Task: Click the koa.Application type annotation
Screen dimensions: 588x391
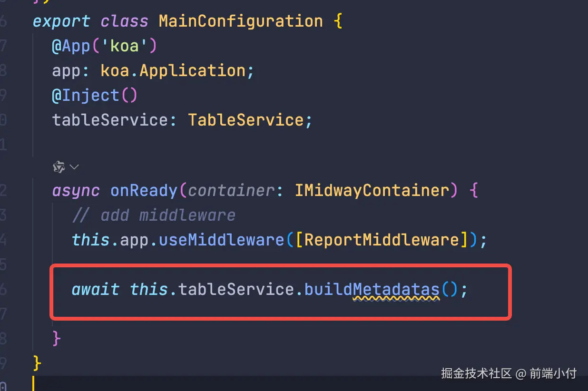Action: 173,71
